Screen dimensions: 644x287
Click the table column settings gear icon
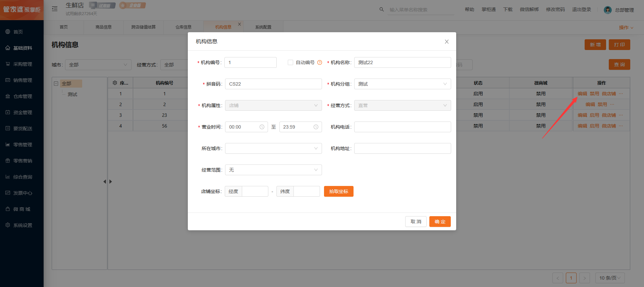pyautogui.click(x=115, y=83)
